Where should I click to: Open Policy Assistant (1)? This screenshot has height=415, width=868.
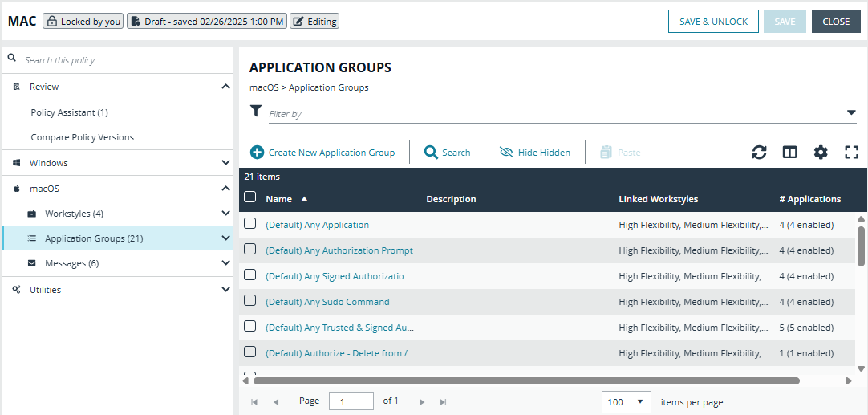coord(69,112)
